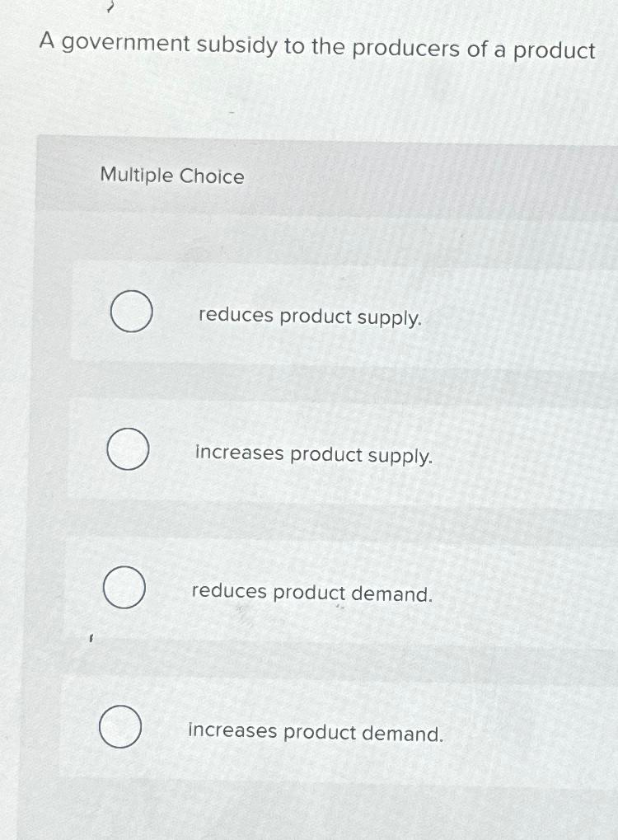The image size is (618, 840).
Task: Select the radio button for 'reduces product demand'
Action: [124, 588]
